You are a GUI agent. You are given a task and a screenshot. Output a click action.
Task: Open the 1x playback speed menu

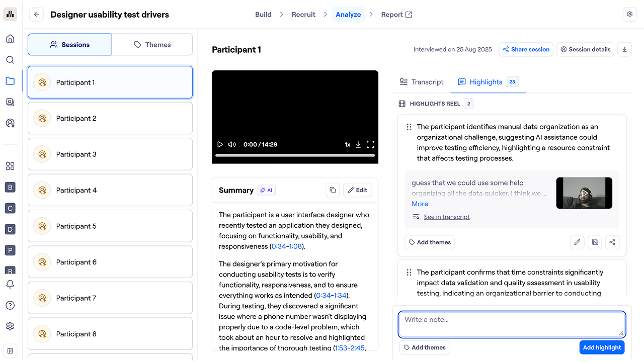tap(347, 144)
